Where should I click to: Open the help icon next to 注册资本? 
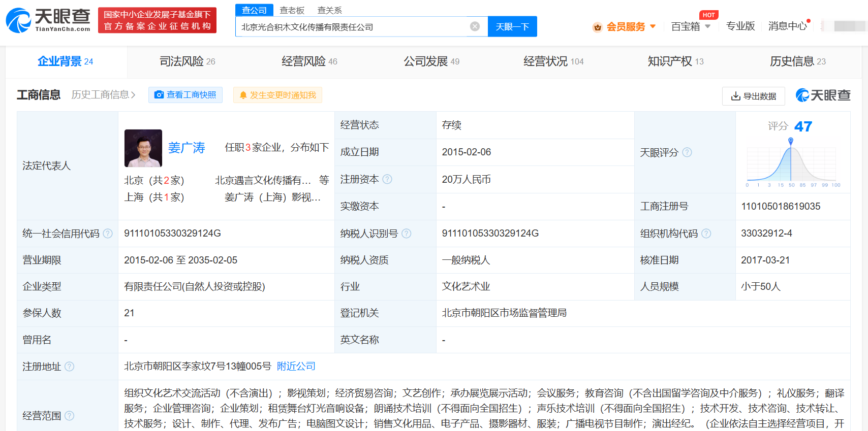click(387, 179)
